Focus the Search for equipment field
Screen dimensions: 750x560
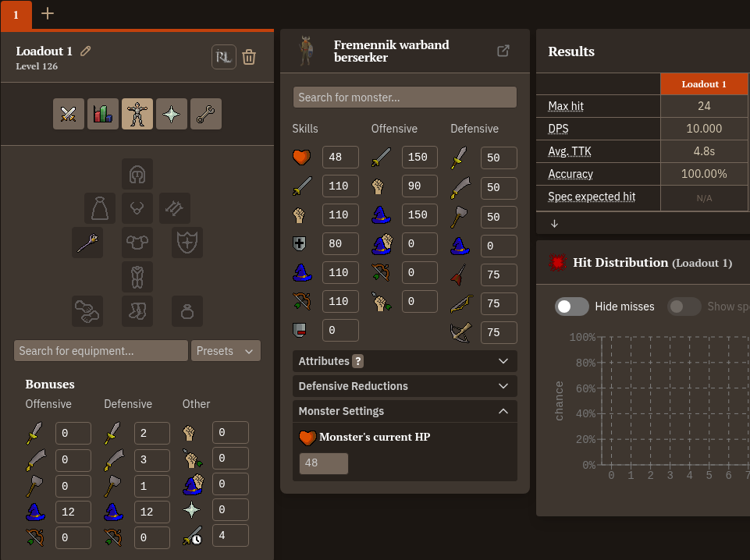point(101,351)
